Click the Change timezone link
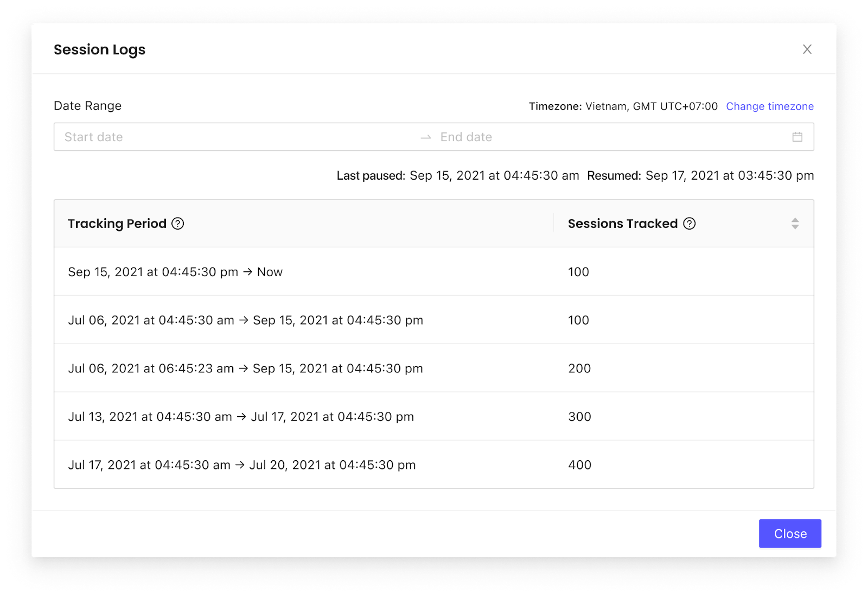Viewport: 868px width, 597px height. tap(770, 106)
